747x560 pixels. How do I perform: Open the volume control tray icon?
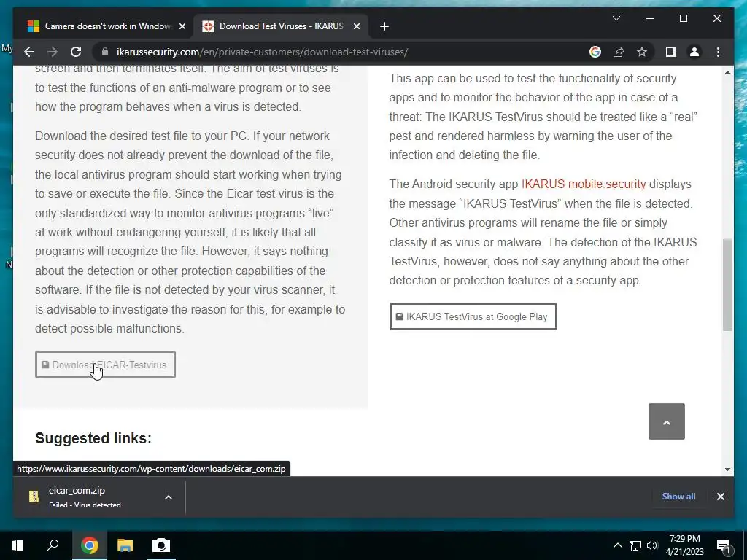[x=652, y=545]
